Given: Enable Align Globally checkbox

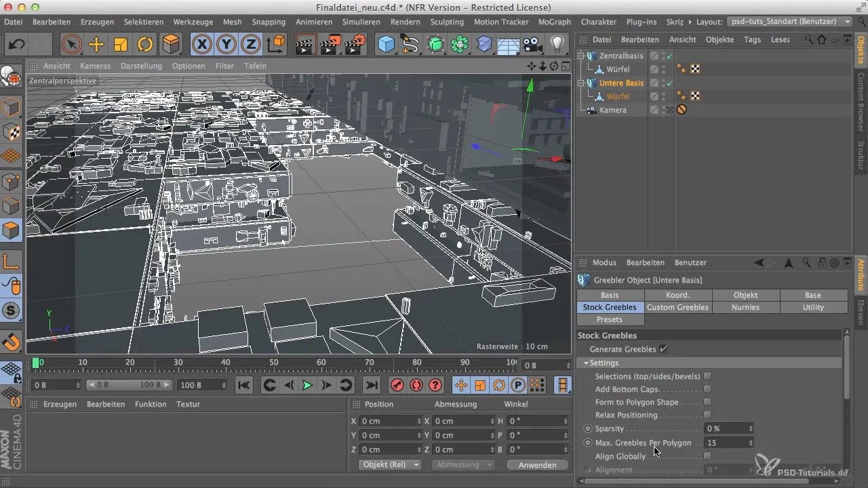Looking at the screenshot, I should click(x=707, y=456).
